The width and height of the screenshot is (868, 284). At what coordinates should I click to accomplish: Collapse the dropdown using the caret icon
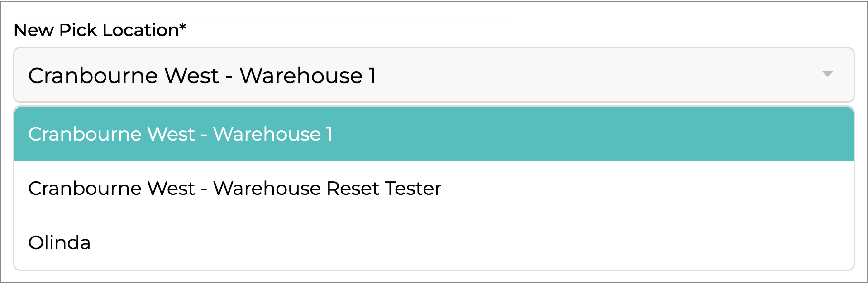pos(827,74)
